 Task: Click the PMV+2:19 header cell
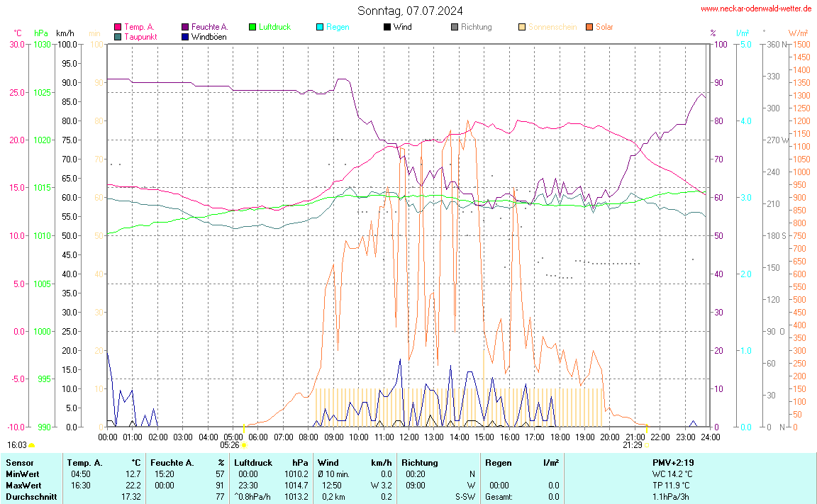(672, 462)
